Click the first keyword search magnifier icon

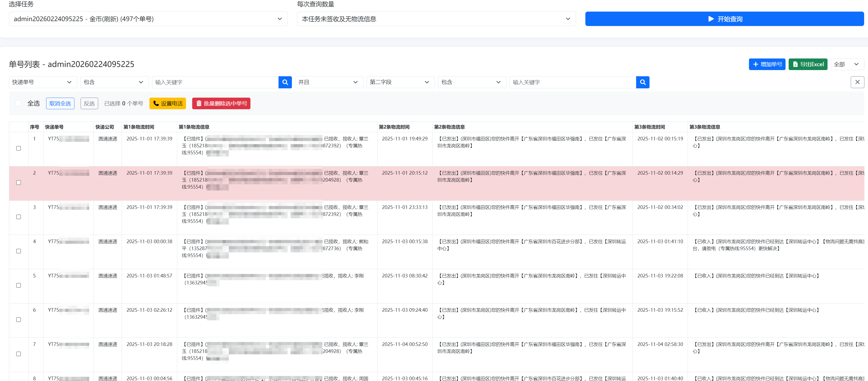[285, 82]
